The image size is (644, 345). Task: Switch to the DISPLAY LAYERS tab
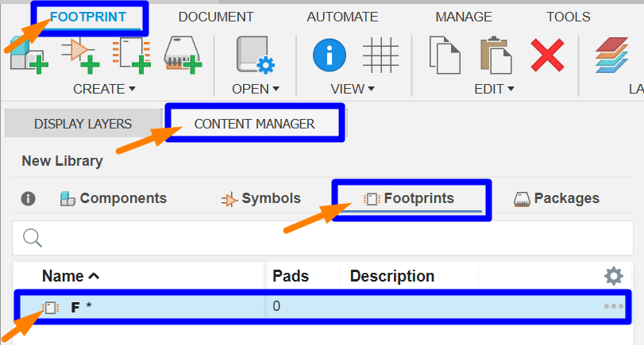coord(83,124)
